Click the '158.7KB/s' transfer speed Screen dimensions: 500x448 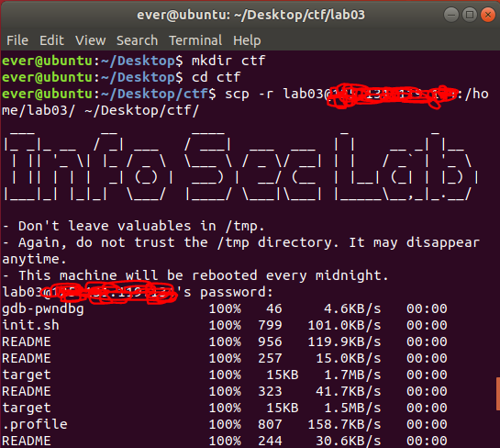[x=344, y=425]
